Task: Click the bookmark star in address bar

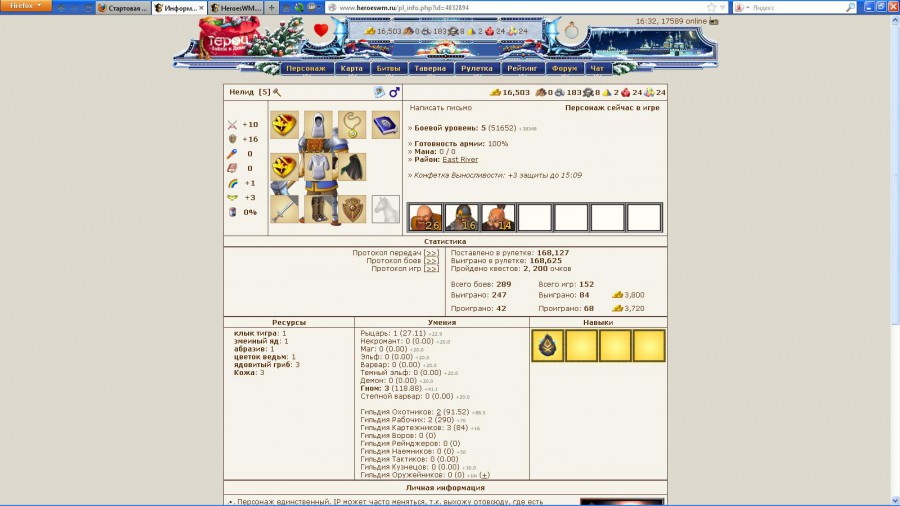Action: coord(712,7)
